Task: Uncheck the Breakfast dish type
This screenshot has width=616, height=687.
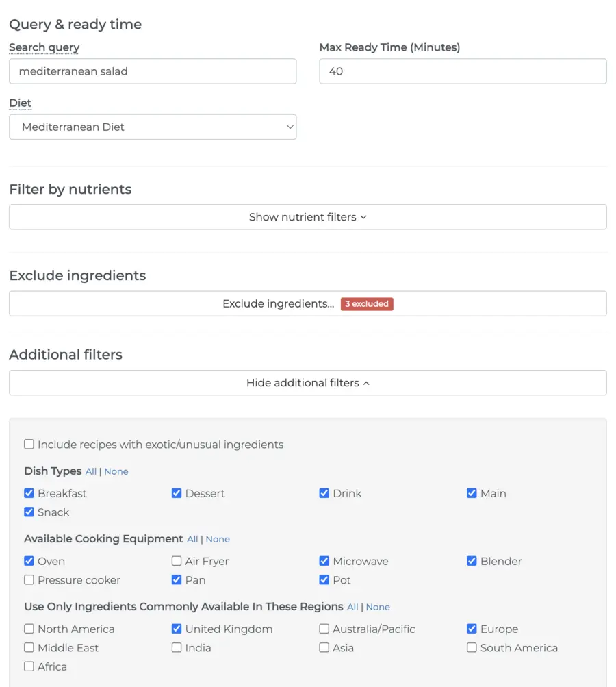Action: click(x=29, y=493)
